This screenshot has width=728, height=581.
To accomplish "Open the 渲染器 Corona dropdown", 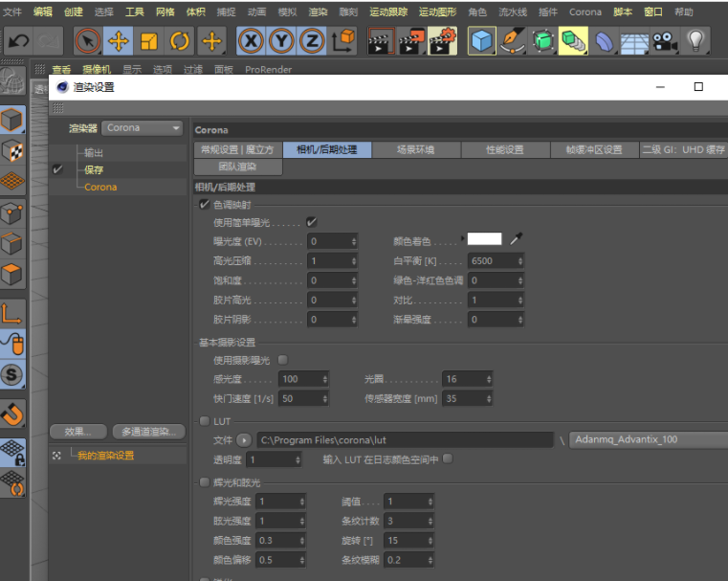I will click(143, 127).
